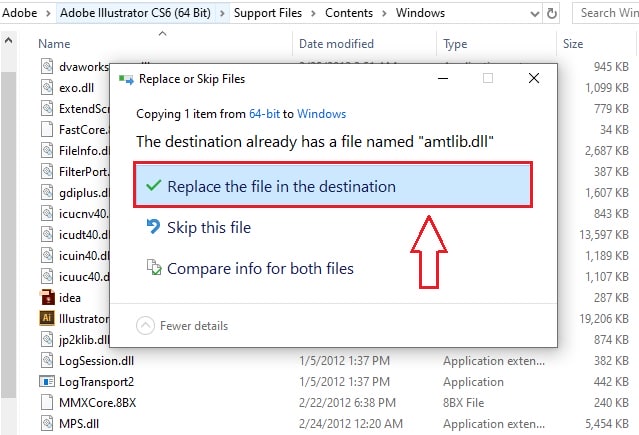Click the jp2klib.dll file icon

[47, 339]
